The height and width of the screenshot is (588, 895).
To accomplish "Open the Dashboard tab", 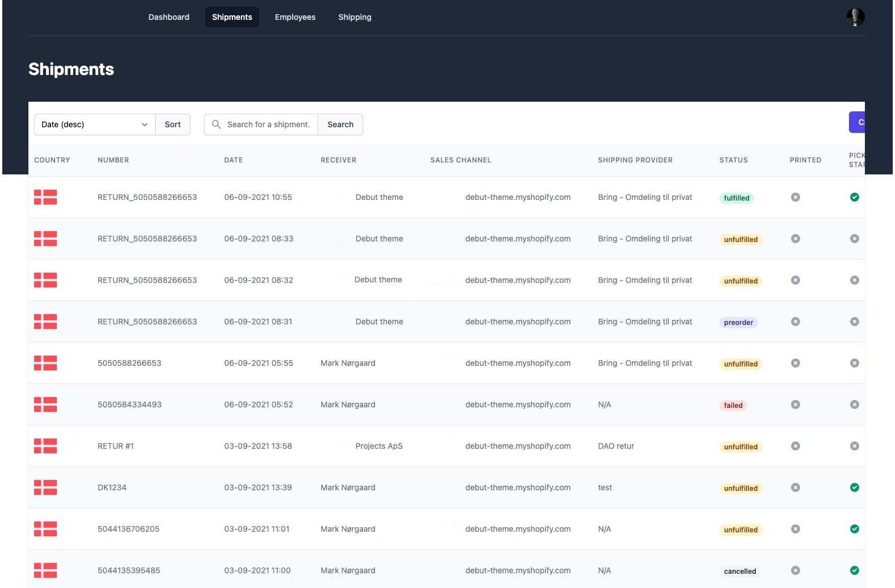I will [169, 17].
